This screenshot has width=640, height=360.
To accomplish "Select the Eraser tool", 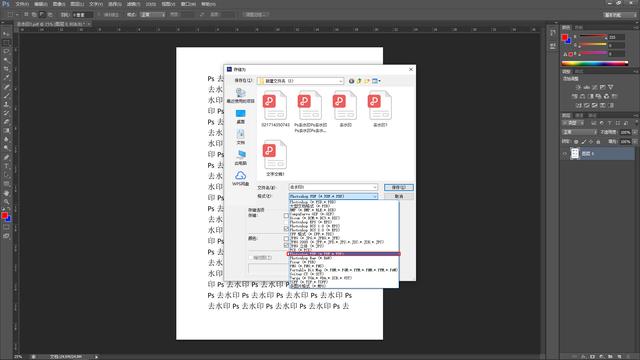I will click(x=6, y=122).
